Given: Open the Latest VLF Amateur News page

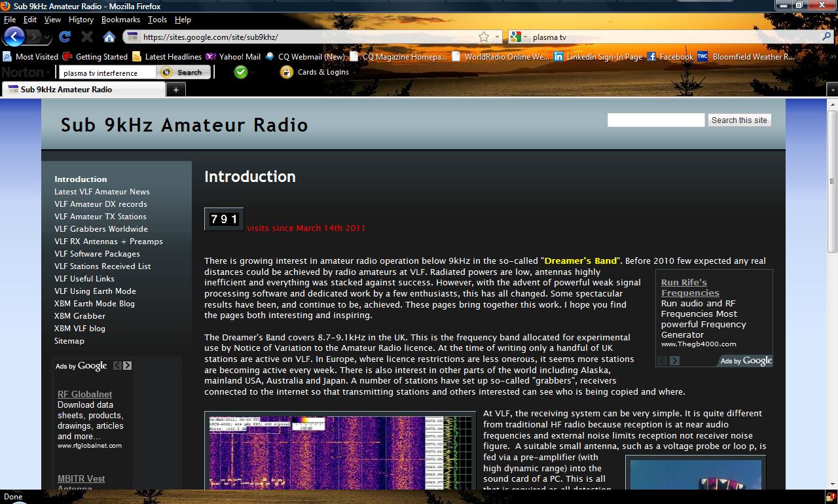Looking at the screenshot, I should coord(102,192).
